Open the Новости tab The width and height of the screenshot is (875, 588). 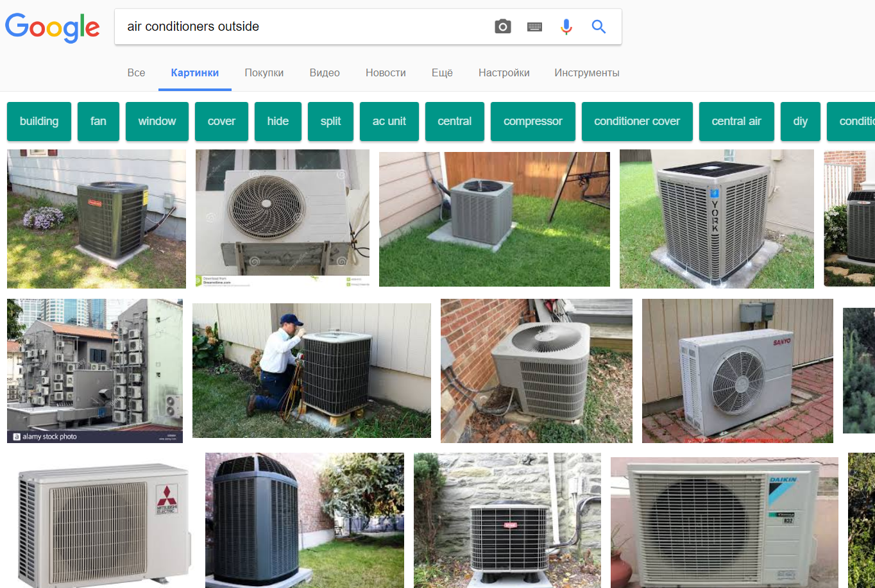[x=386, y=72]
